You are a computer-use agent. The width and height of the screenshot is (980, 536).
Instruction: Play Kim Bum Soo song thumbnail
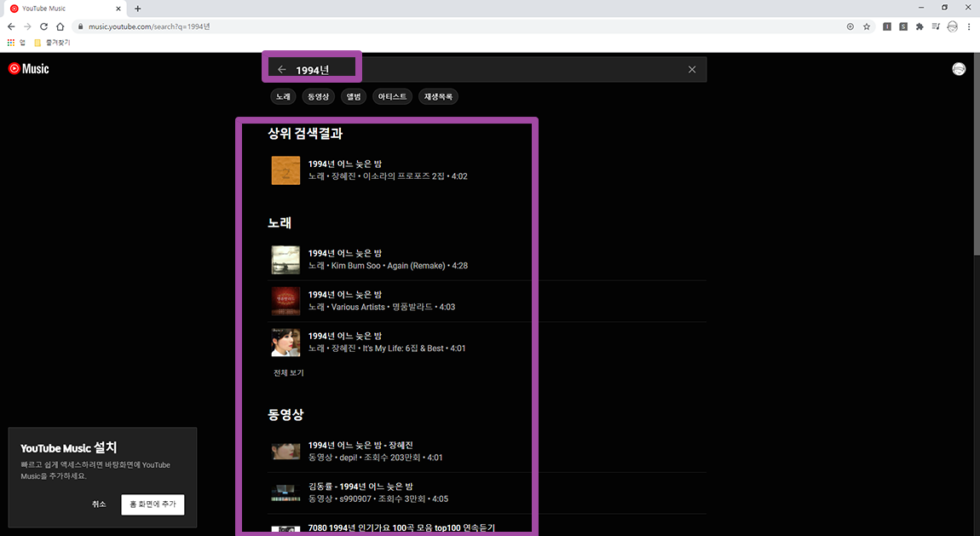[x=285, y=259]
